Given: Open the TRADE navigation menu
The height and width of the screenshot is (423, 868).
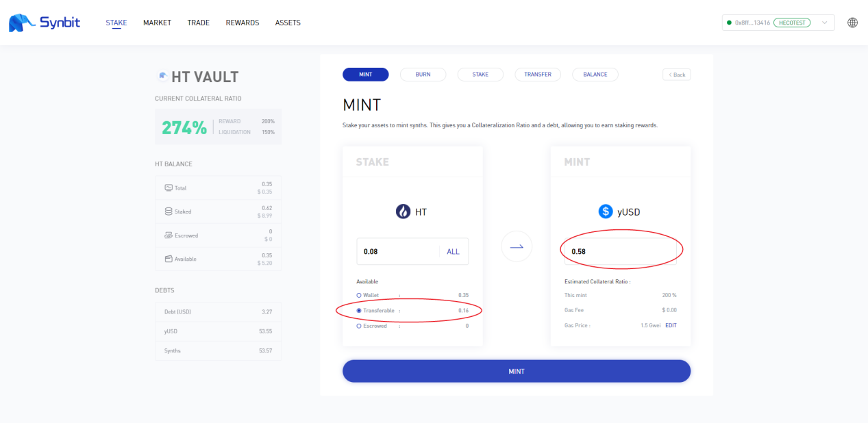Looking at the screenshot, I should point(199,23).
